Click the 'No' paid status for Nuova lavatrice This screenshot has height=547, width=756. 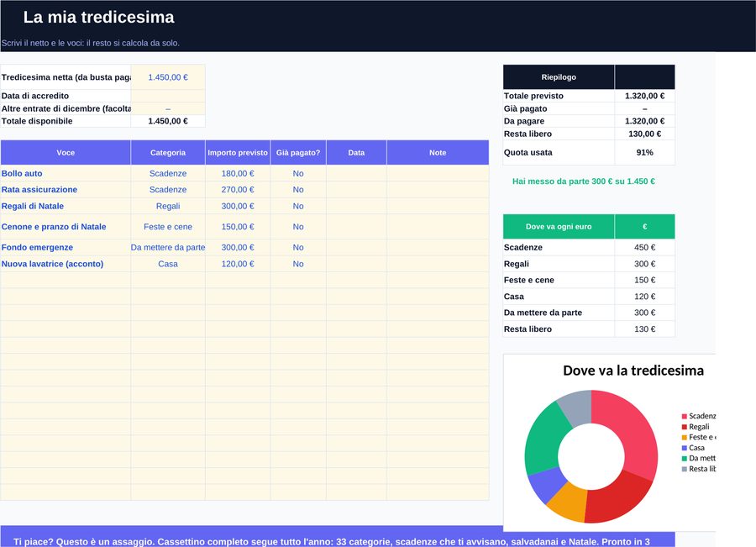tap(298, 264)
